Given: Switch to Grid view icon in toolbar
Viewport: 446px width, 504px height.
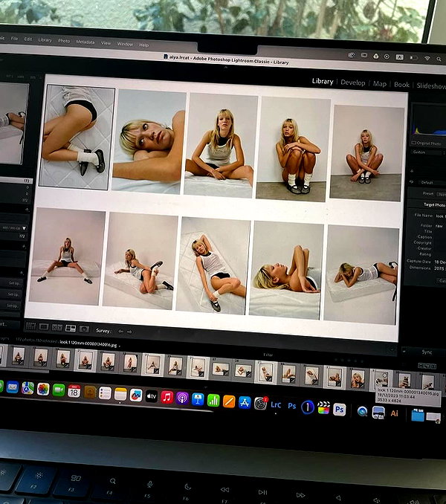Looking at the screenshot, I should [30, 326].
